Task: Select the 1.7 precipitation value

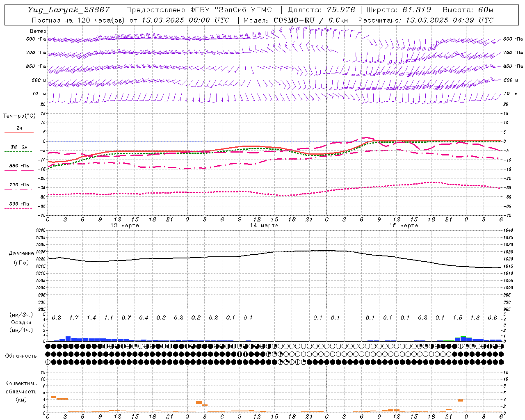Action: pyautogui.click(x=74, y=318)
